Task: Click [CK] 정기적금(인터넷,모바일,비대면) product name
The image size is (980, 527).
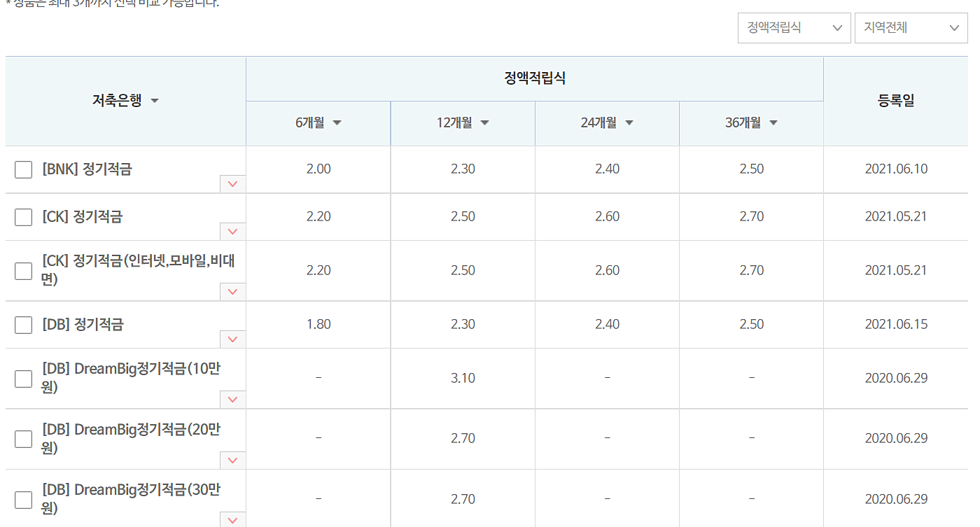Action: point(139,270)
